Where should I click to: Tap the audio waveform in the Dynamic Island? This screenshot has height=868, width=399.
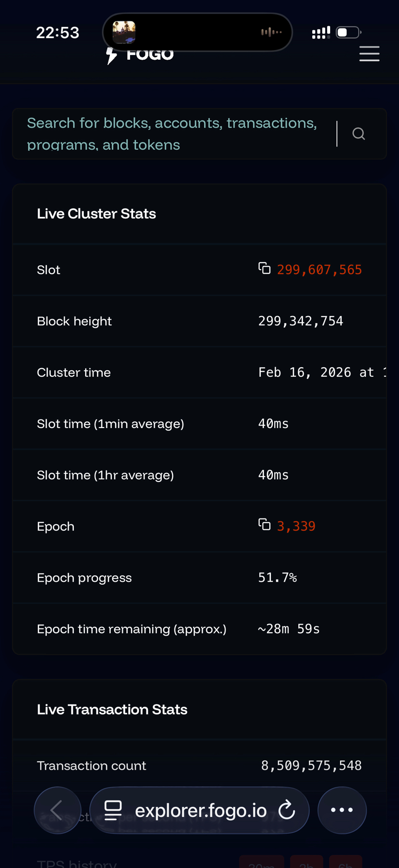[x=271, y=32]
